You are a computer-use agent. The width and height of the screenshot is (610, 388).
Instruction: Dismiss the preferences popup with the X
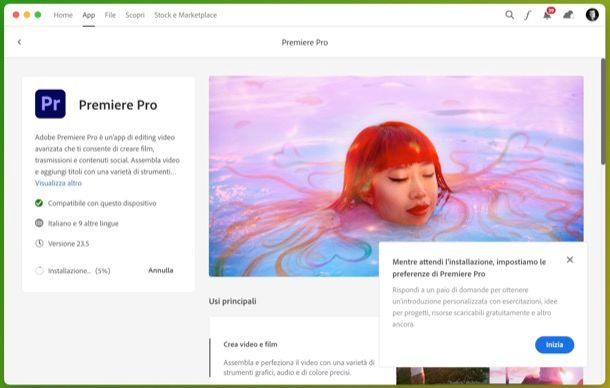[570, 260]
